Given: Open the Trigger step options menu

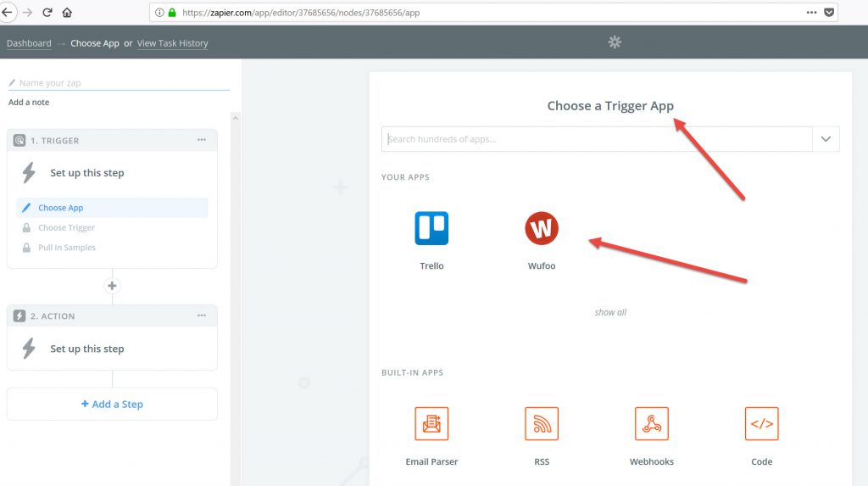Looking at the screenshot, I should [202, 140].
